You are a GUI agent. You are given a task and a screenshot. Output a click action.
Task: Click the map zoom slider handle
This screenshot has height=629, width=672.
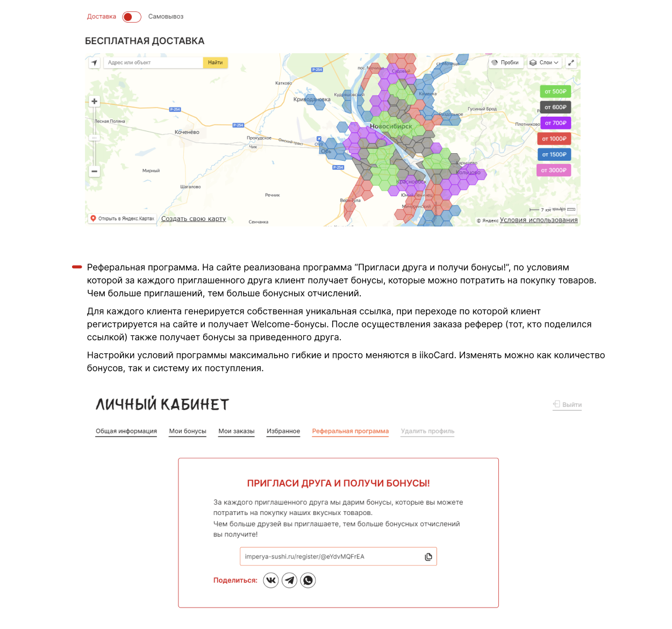95,138
